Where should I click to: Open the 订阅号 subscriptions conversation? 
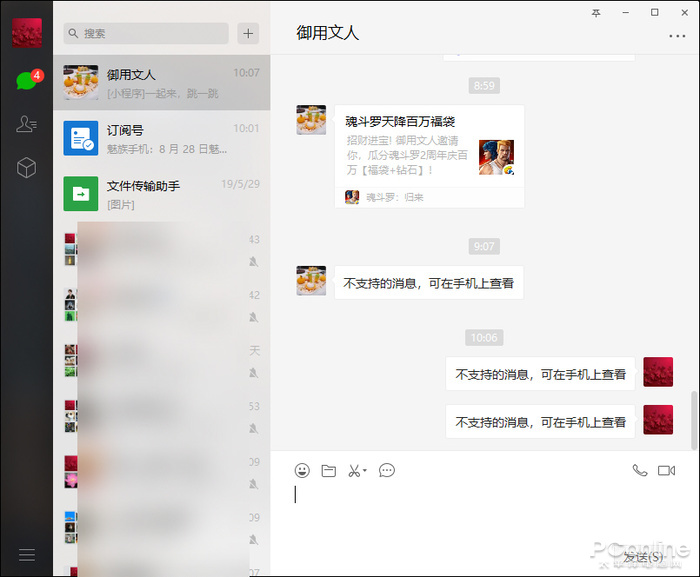point(162,138)
